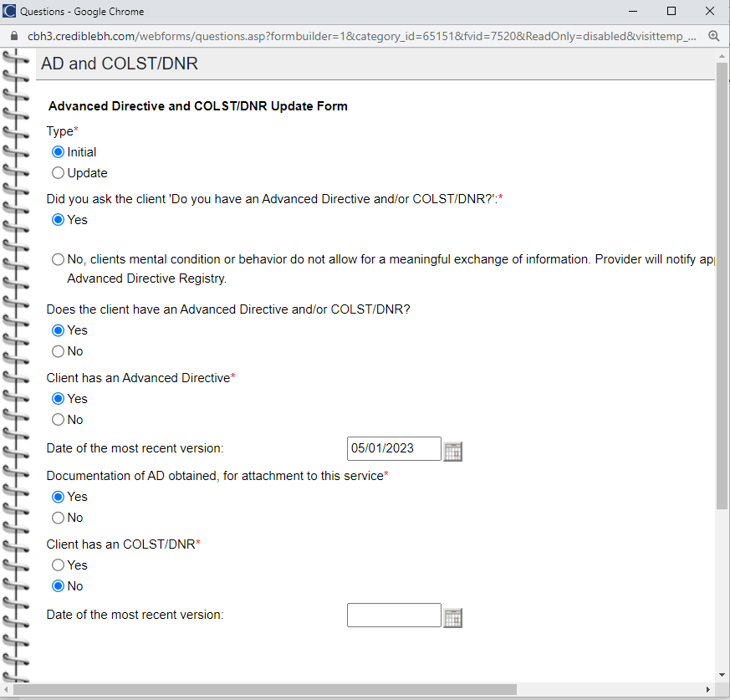The image size is (730, 700).
Task: Click the empty COLST/DNR date field
Action: click(393, 615)
